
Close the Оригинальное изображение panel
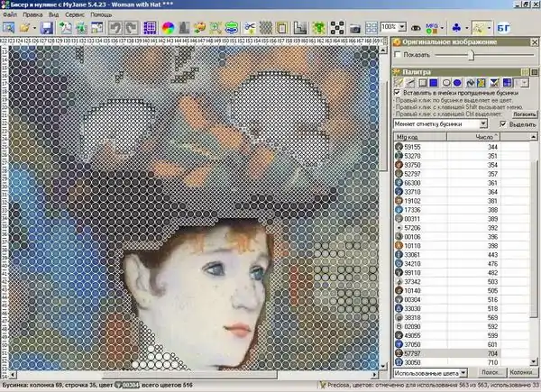[535, 42]
